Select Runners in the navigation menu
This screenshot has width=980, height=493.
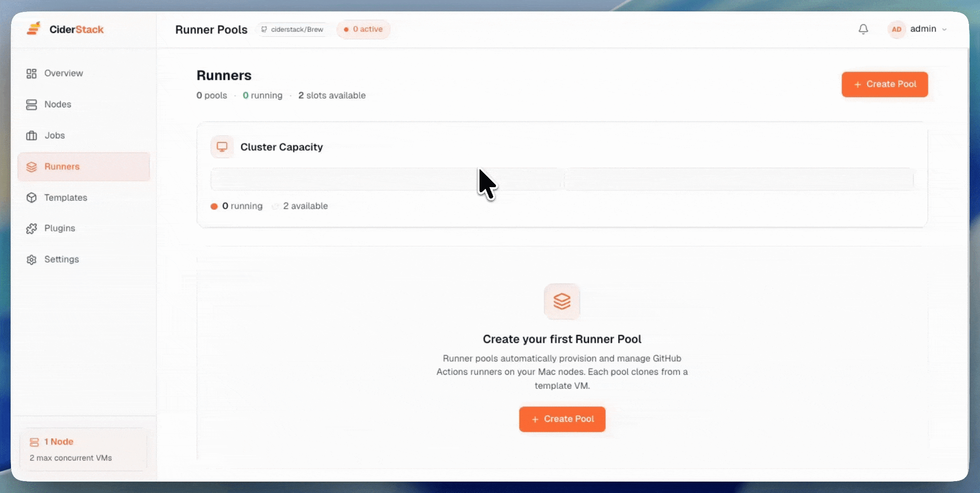[x=62, y=167]
